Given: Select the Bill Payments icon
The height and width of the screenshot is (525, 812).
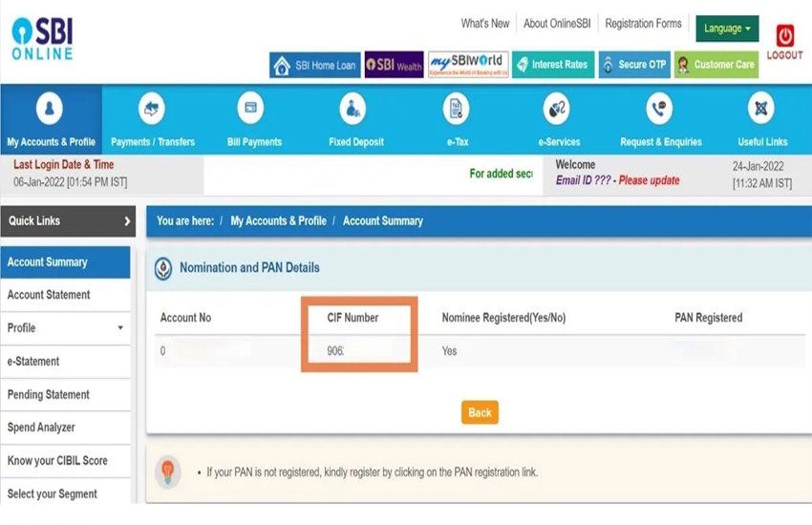Looking at the screenshot, I should point(254,109).
